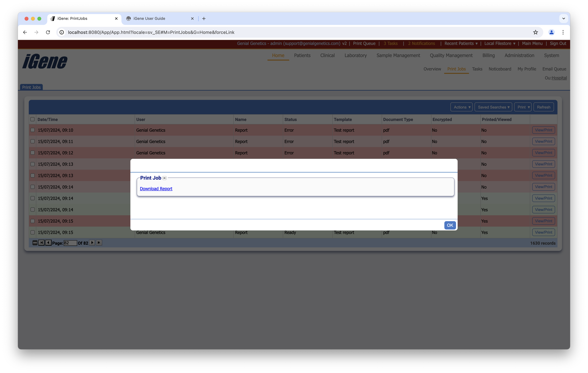588x373 pixels.
Task: Confirm the dialog with OK
Action: click(450, 225)
